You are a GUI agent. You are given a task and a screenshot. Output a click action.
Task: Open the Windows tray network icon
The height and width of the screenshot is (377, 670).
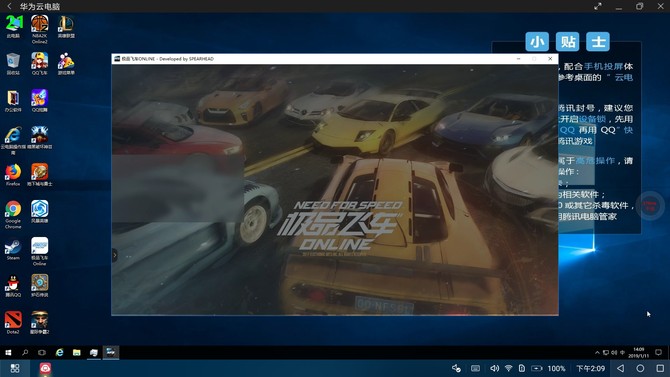[x=605, y=353]
